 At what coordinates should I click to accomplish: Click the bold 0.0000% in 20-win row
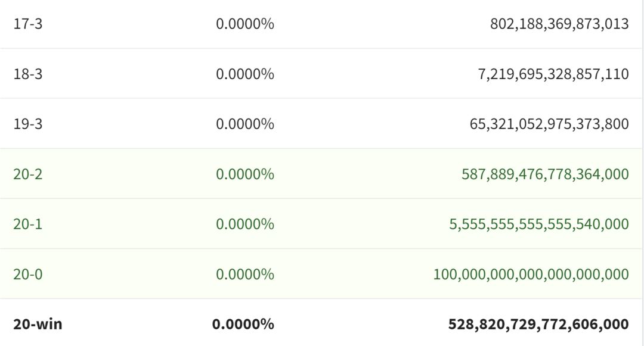coord(243,324)
